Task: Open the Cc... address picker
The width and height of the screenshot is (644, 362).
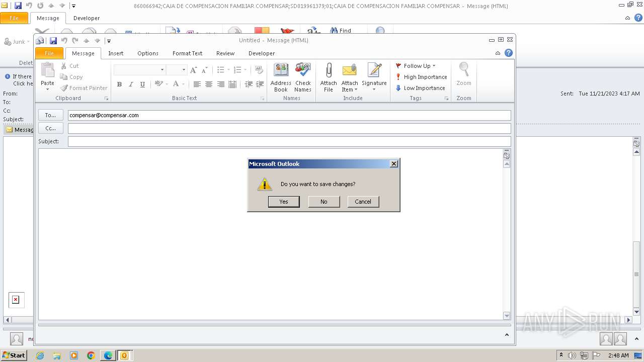Action: tap(50, 128)
